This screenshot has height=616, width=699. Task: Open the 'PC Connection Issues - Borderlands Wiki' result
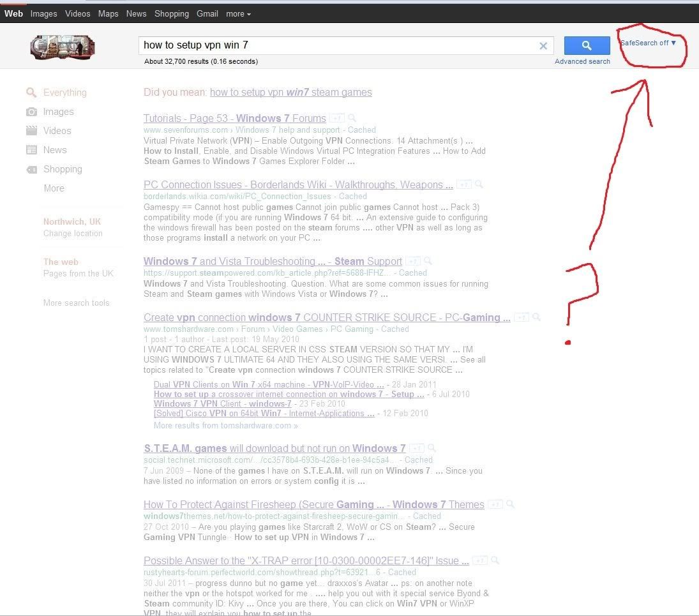coord(298,184)
